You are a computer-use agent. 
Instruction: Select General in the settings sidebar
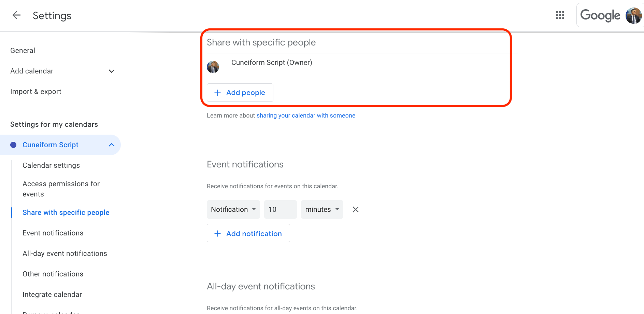23,50
